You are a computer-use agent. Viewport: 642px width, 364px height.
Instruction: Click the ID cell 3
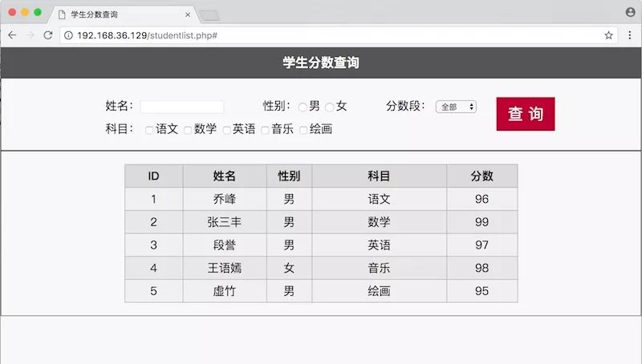click(x=153, y=245)
